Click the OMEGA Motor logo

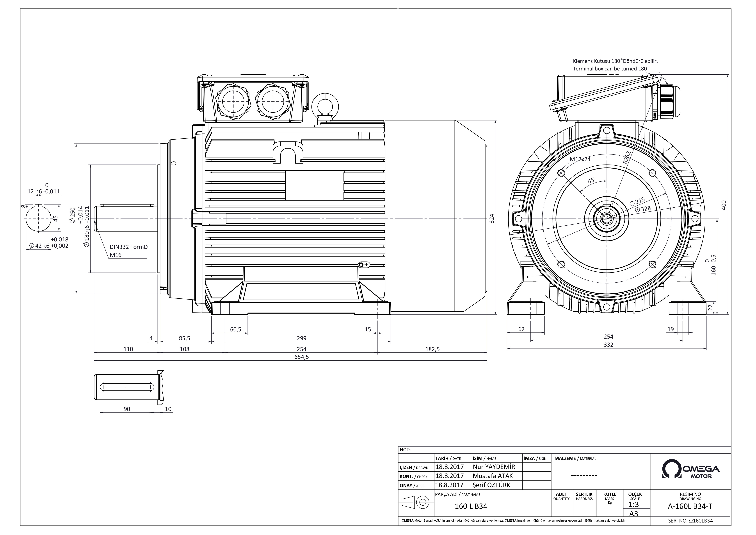pos(690,469)
